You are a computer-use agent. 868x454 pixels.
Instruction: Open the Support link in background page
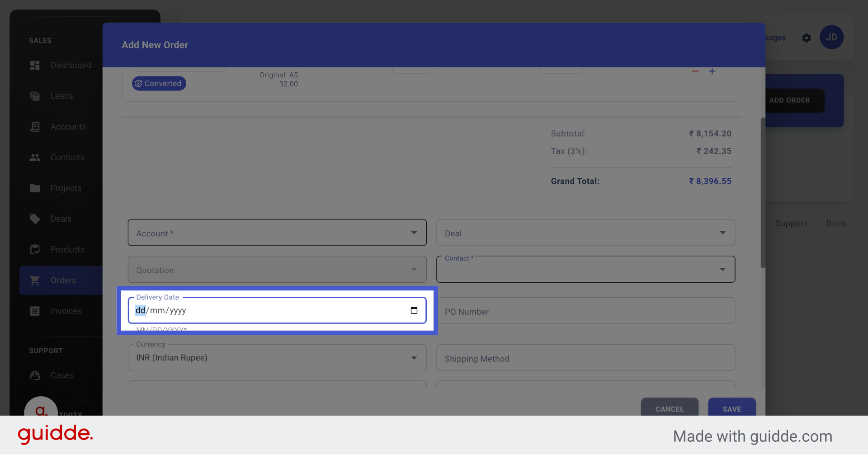pos(791,224)
